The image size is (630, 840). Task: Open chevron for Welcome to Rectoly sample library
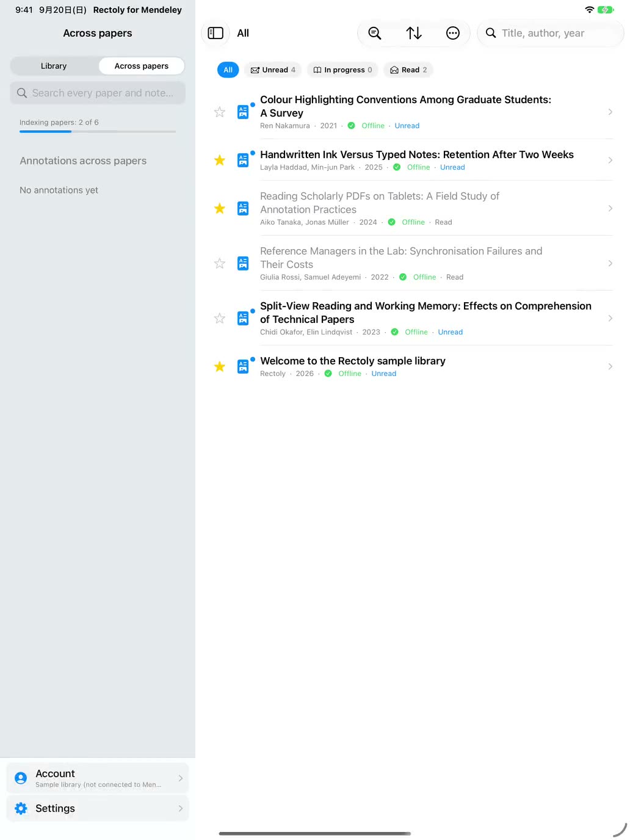point(610,366)
